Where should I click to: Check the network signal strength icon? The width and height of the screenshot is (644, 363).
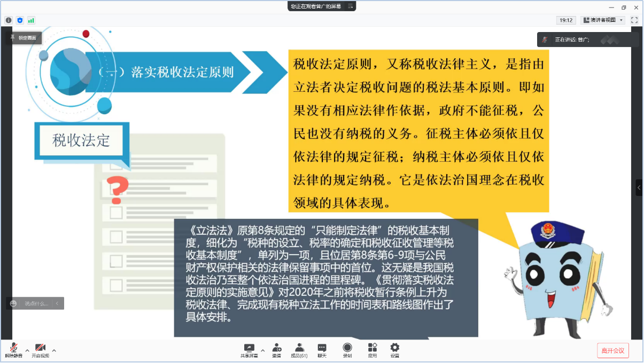click(x=31, y=20)
